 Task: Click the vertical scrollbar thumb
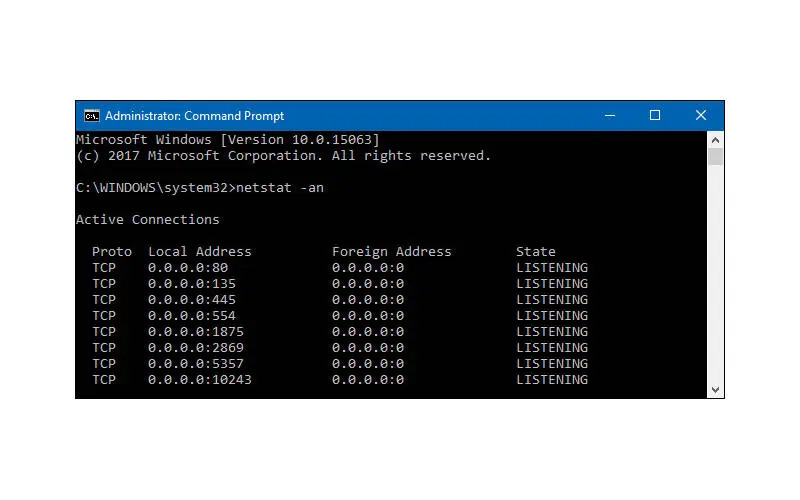coord(715,157)
